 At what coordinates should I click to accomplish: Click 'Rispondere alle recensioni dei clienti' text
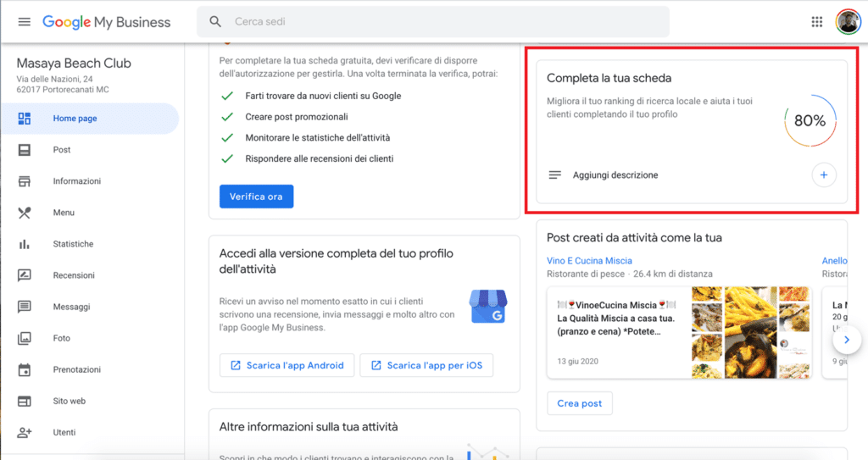tap(319, 159)
